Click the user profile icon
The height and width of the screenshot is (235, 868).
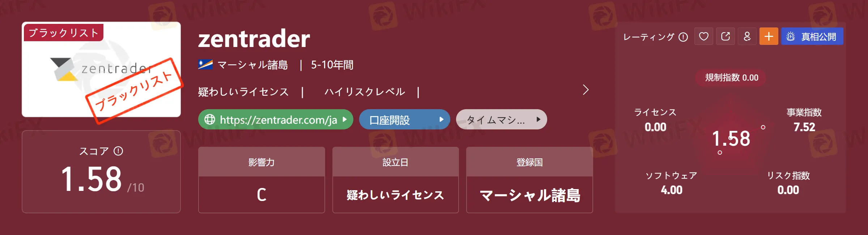[x=747, y=37]
